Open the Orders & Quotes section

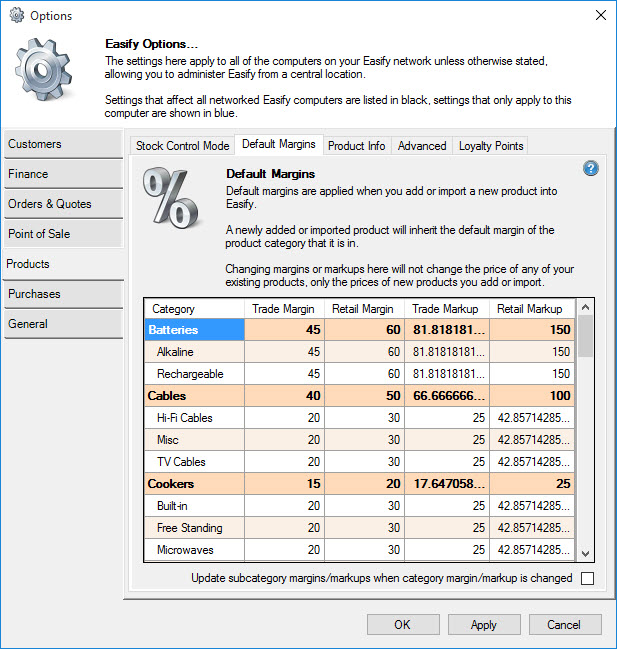pyautogui.click(x=63, y=204)
